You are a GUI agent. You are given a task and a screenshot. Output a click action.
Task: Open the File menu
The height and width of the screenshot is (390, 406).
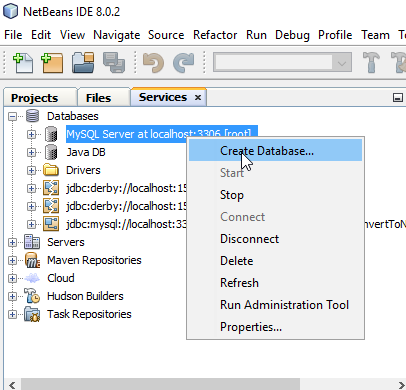(x=13, y=35)
